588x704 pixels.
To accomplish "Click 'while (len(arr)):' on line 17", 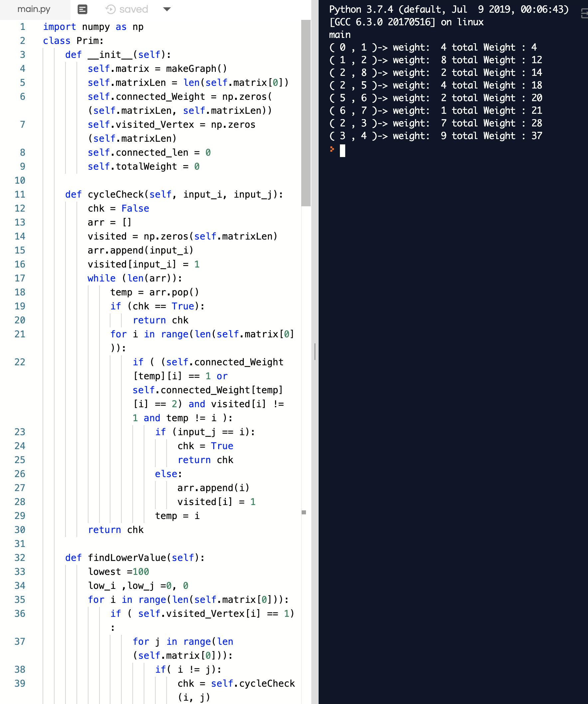I will tap(135, 278).
